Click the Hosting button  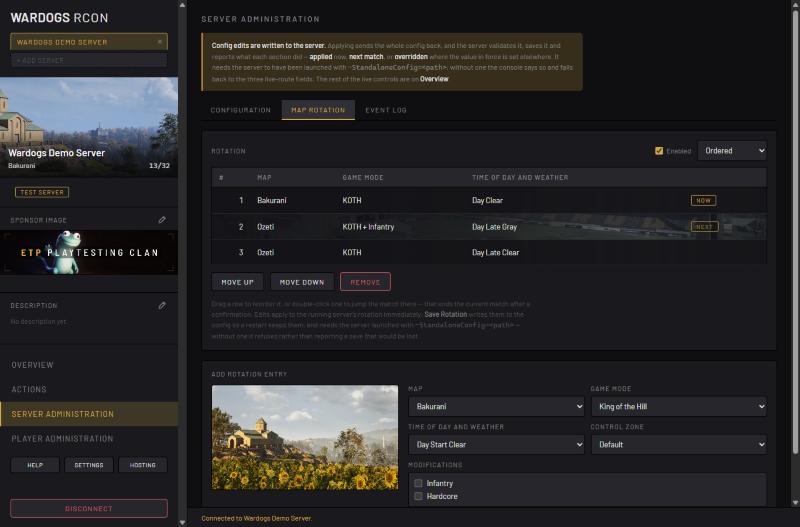pyautogui.click(x=142, y=465)
